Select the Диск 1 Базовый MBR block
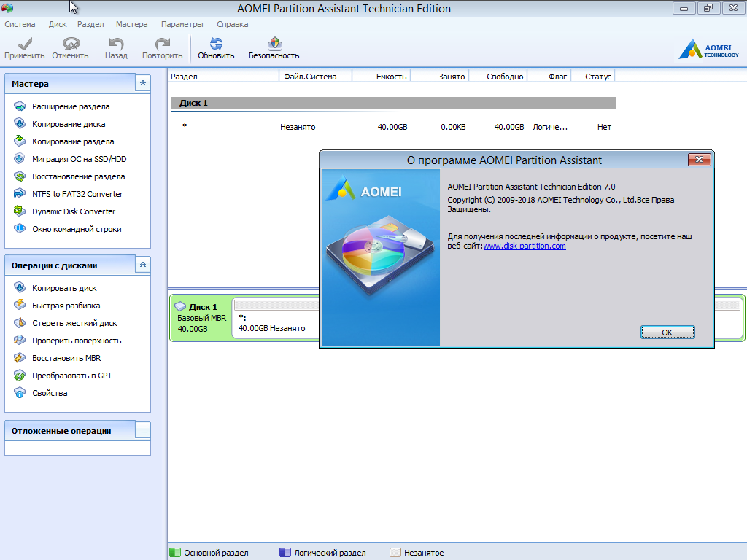This screenshot has width=747, height=560. click(201, 318)
